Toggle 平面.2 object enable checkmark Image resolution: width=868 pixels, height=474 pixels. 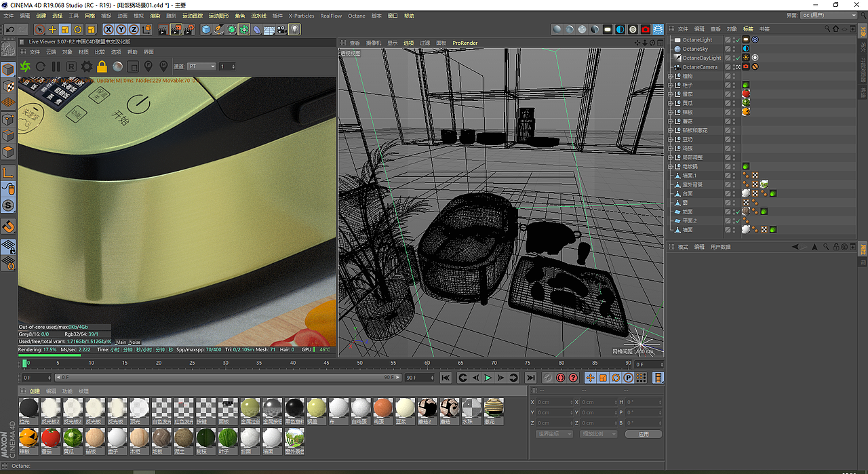click(737, 220)
